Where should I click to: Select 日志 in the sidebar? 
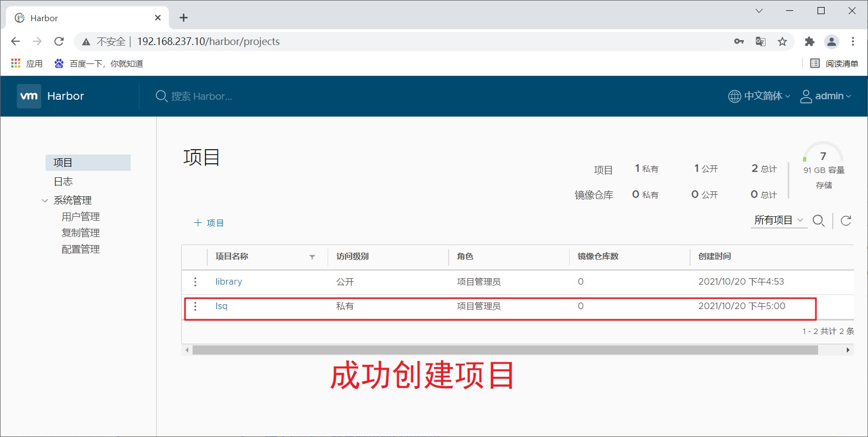(x=63, y=182)
